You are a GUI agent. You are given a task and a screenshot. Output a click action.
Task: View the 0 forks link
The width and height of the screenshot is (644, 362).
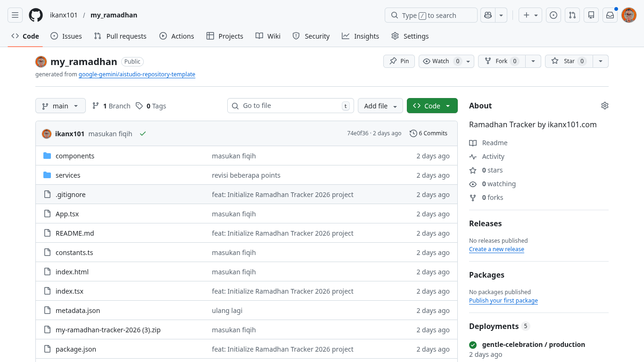point(486,197)
